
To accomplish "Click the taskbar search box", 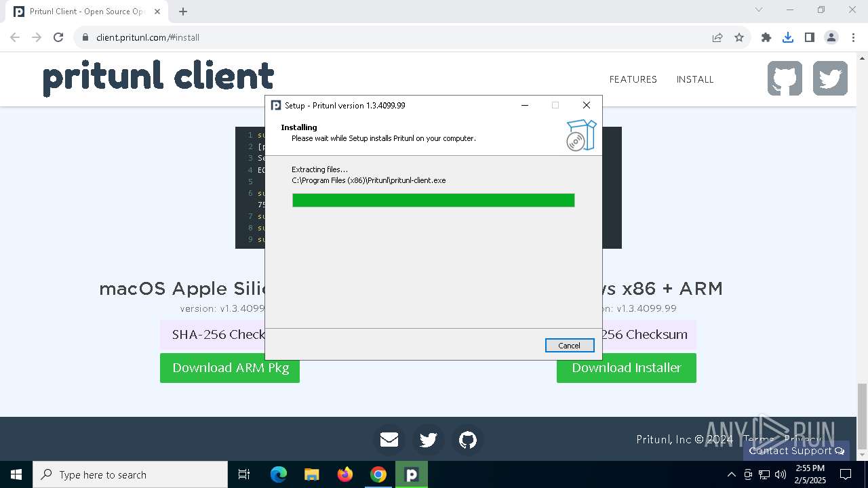I will (x=130, y=474).
